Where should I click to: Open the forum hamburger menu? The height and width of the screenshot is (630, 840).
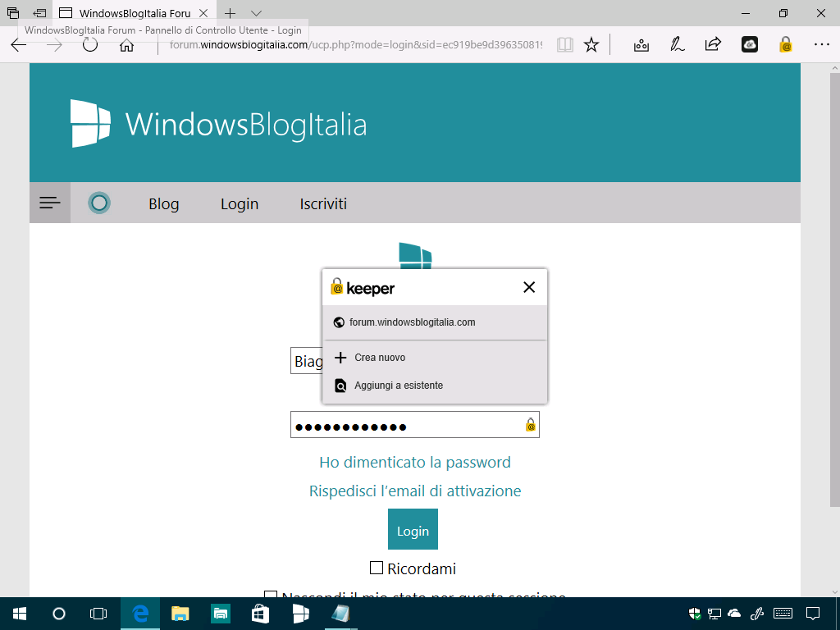coord(50,203)
